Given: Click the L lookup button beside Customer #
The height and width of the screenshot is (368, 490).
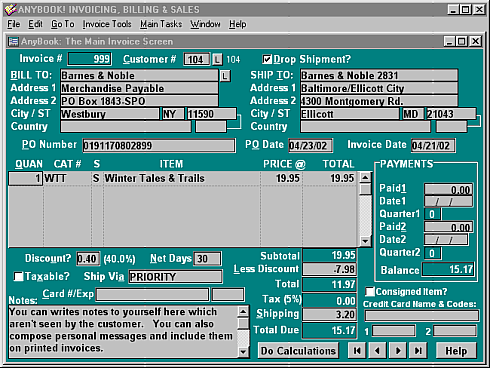Looking at the screenshot, I should coord(217,60).
